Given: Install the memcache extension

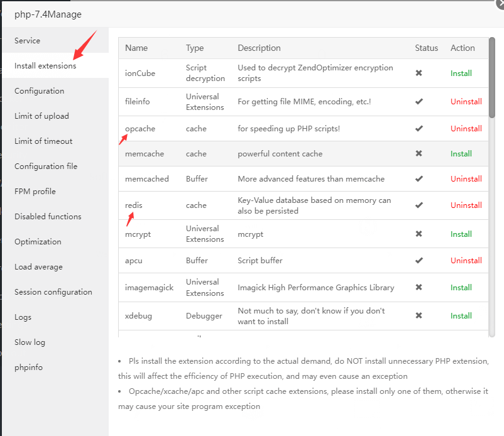Looking at the screenshot, I should 461,153.
